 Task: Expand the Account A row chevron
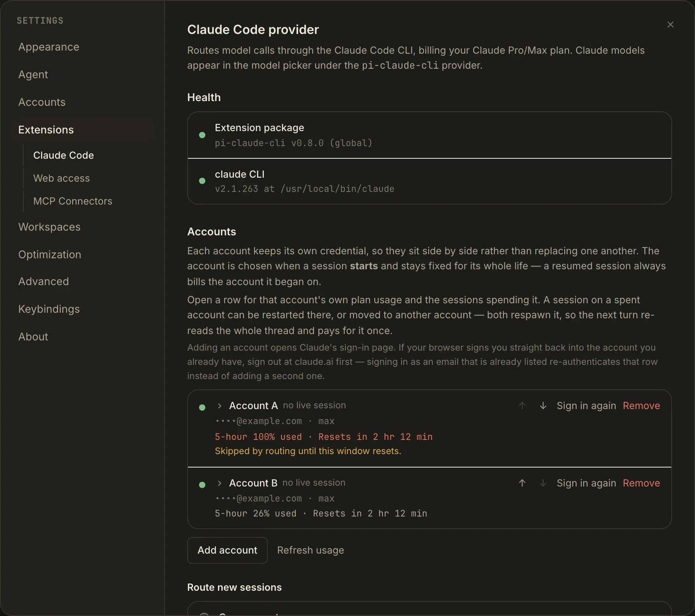tap(220, 406)
